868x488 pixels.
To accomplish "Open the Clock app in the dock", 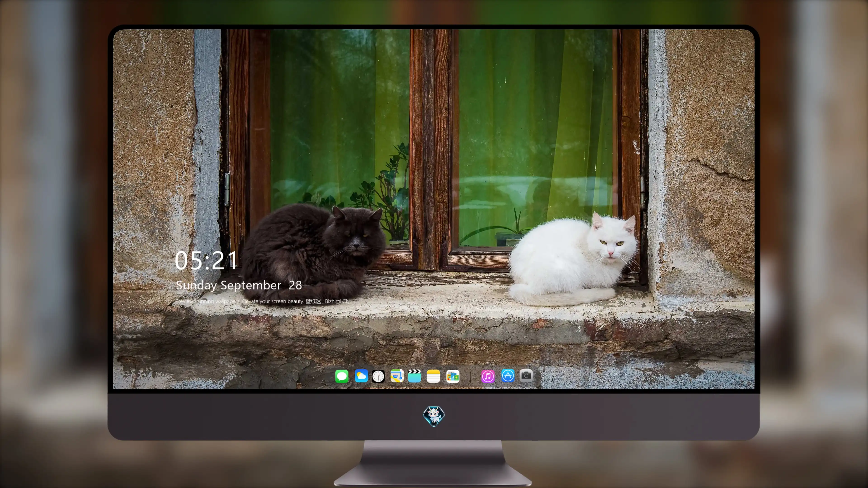I will [x=378, y=376].
